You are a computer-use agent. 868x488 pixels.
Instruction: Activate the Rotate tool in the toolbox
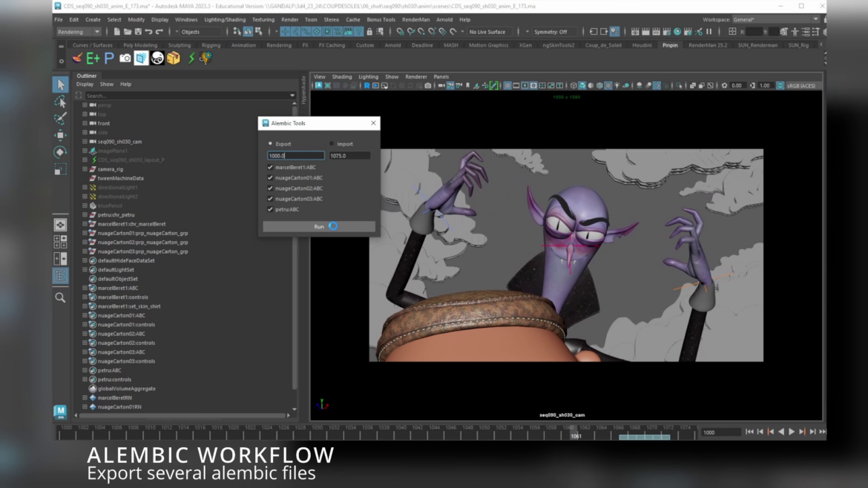tap(60, 152)
